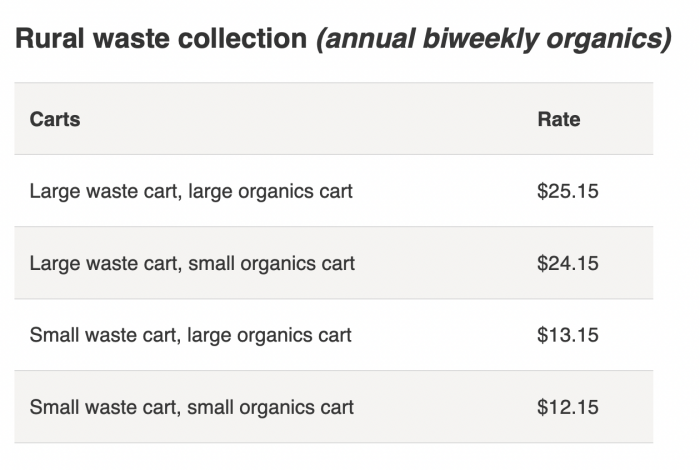The height and width of the screenshot is (470, 700).
Task: Click the italic word "organics" in the heading
Action: pos(609,39)
